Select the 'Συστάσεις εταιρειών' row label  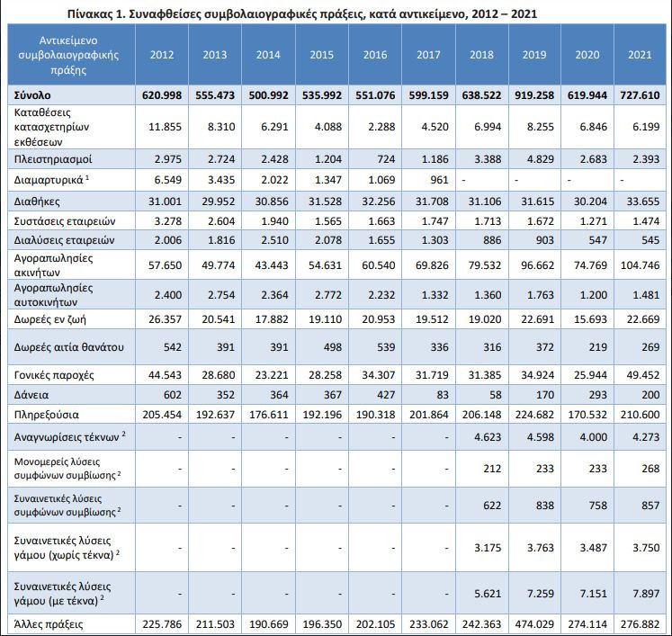pyautogui.click(x=65, y=221)
